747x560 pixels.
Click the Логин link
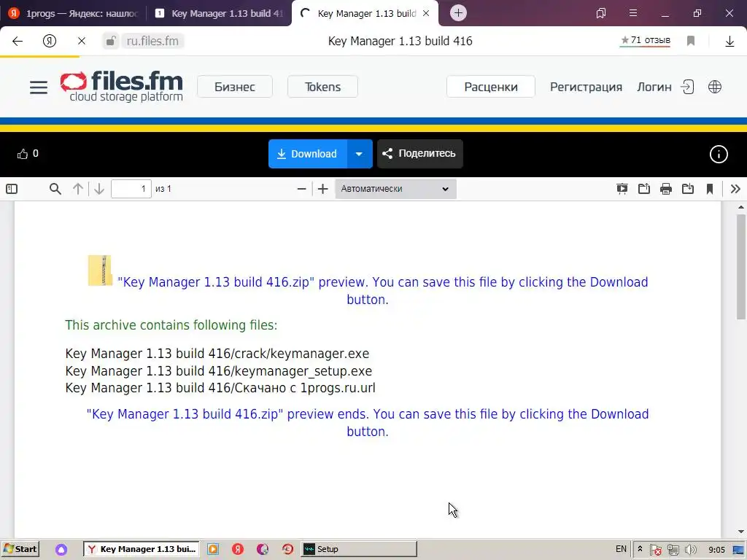[654, 87]
